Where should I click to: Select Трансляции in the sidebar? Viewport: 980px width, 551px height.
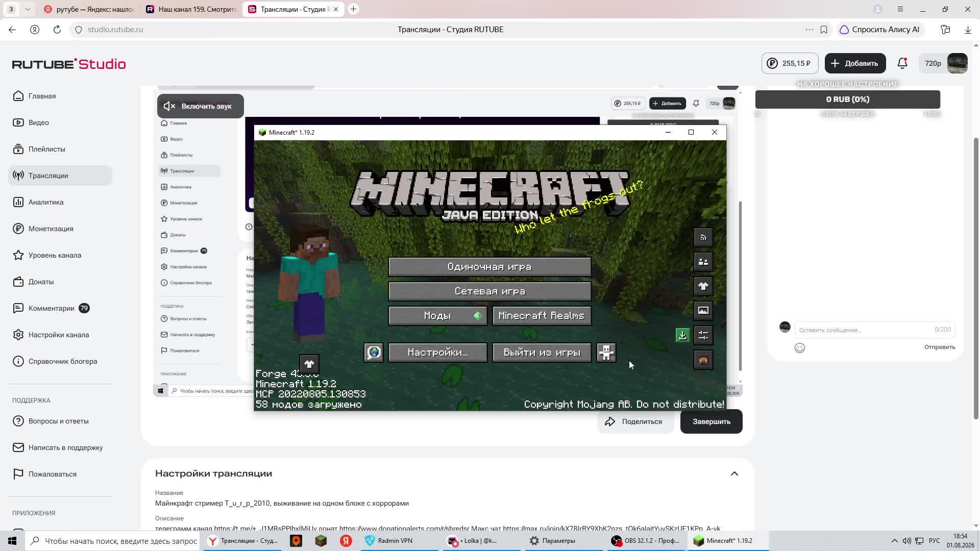(x=60, y=176)
